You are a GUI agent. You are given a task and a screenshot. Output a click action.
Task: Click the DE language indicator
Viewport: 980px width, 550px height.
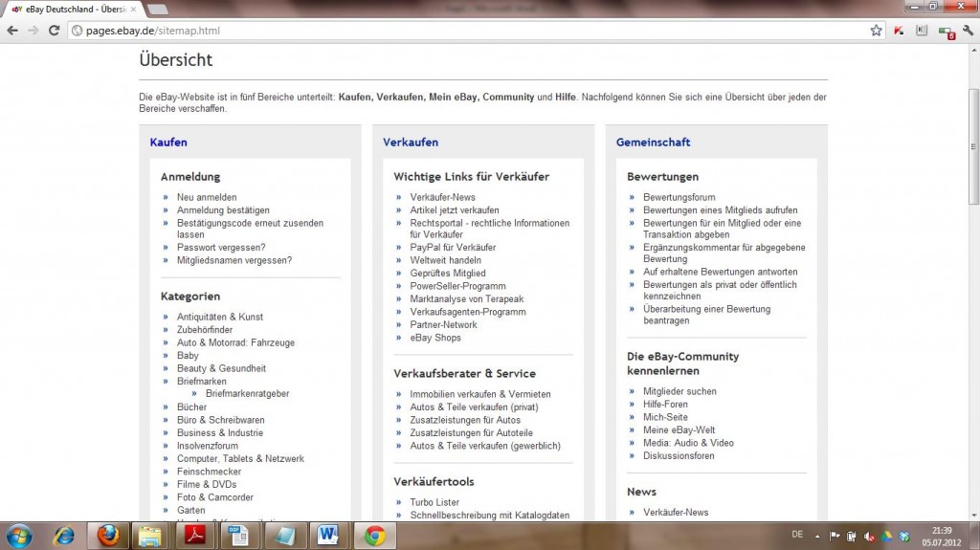[x=797, y=535]
